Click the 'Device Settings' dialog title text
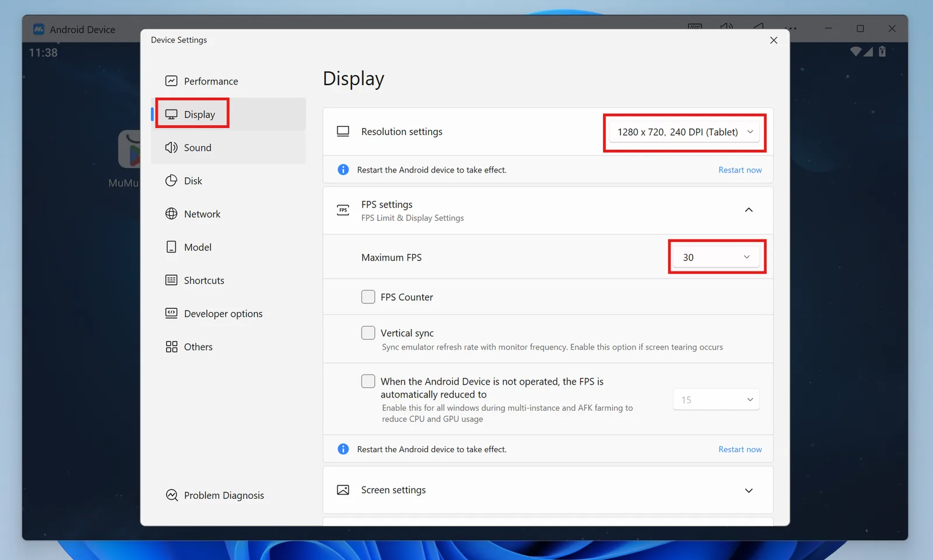 [179, 40]
